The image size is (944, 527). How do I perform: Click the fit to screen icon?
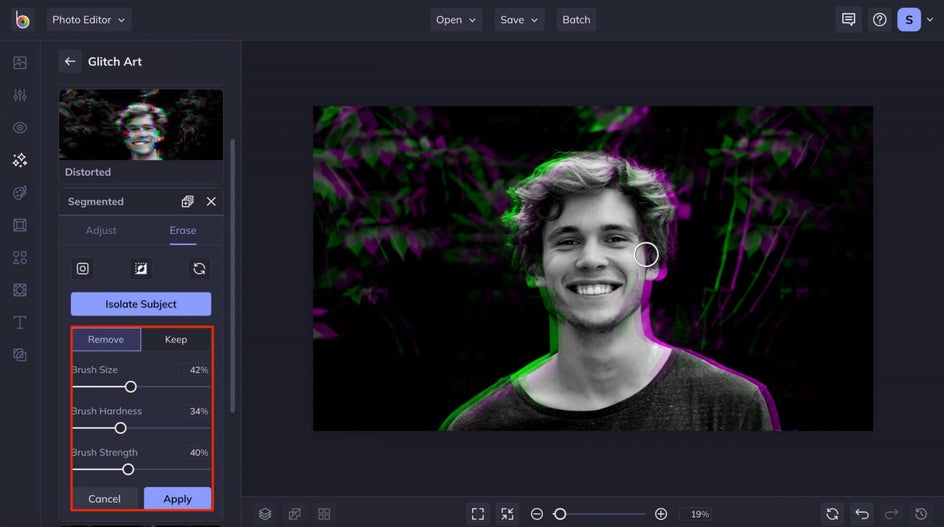pyautogui.click(x=478, y=514)
